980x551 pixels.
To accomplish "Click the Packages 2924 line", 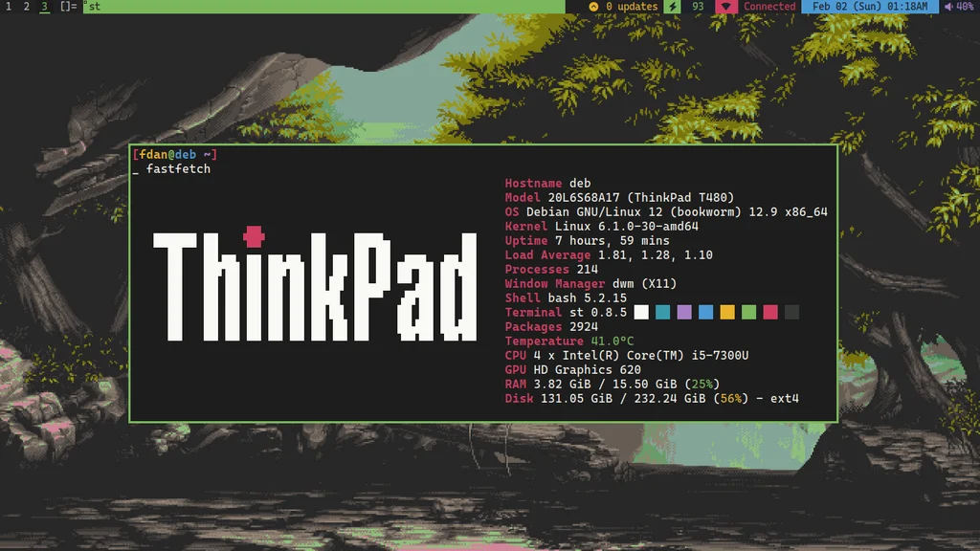I will click(x=551, y=327).
